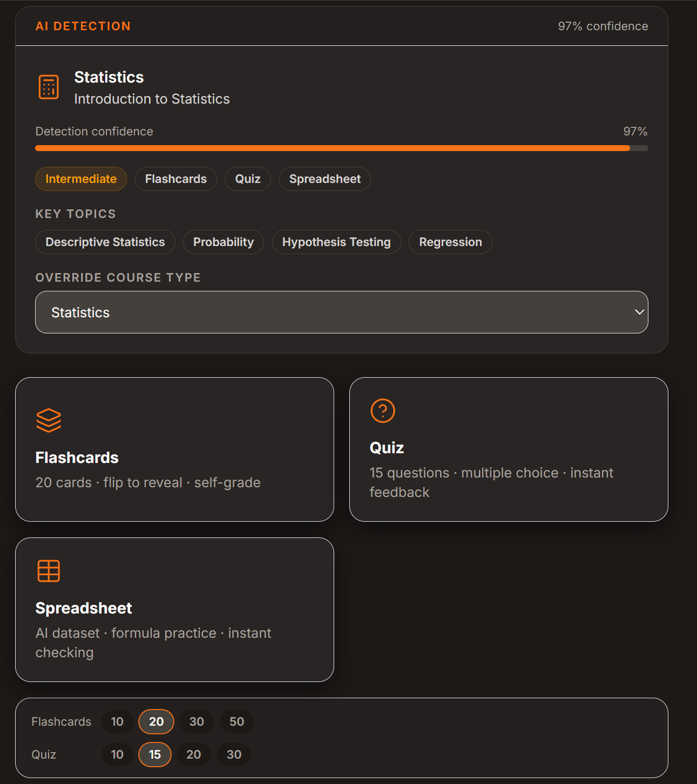Open the Override Course Type dropdown

[341, 312]
